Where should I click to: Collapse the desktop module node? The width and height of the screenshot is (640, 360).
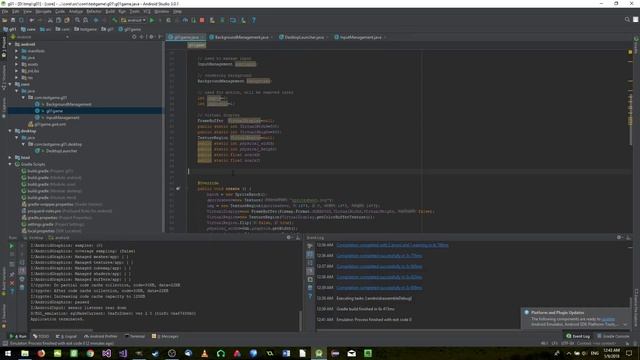click(10, 131)
